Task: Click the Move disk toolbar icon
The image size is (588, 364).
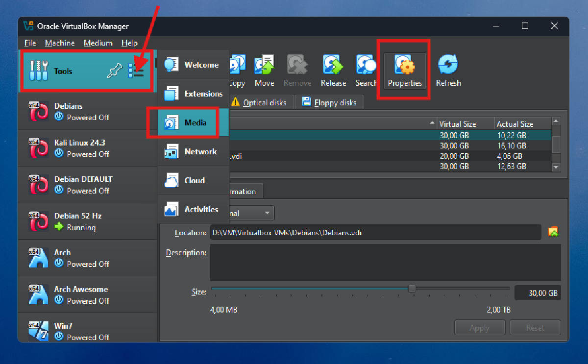Action: coord(264,71)
